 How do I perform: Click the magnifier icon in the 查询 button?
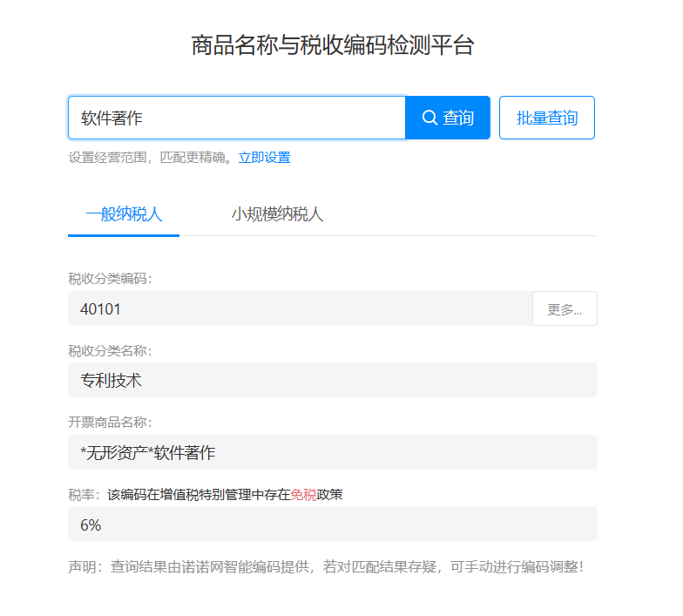pyautogui.click(x=429, y=118)
